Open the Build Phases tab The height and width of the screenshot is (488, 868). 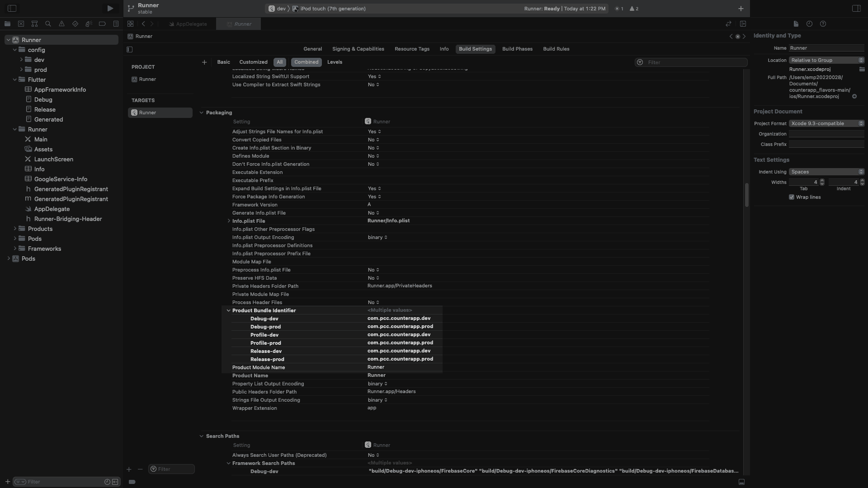click(517, 49)
